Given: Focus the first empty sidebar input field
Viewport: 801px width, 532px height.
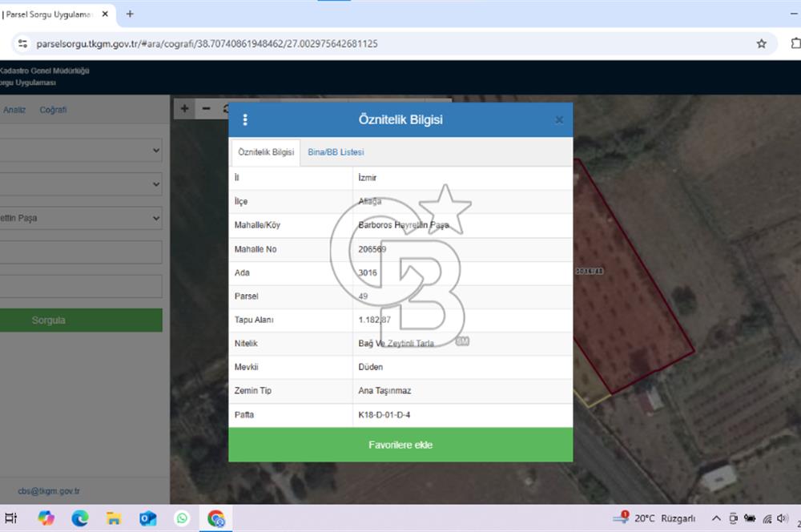Looking at the screenshot, I should tap(81, 252).
